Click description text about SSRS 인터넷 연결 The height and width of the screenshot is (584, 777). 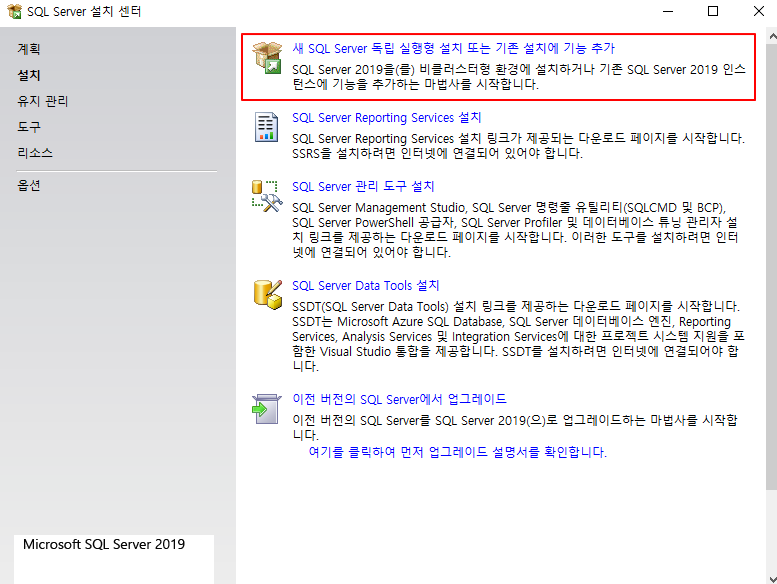click(518, 146)
